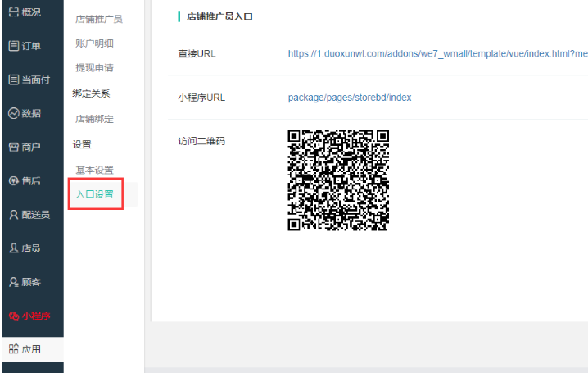588x373 pixels.
Task: Click the 直接URL label
Action: pyautogui.click(x=197, y=53)
